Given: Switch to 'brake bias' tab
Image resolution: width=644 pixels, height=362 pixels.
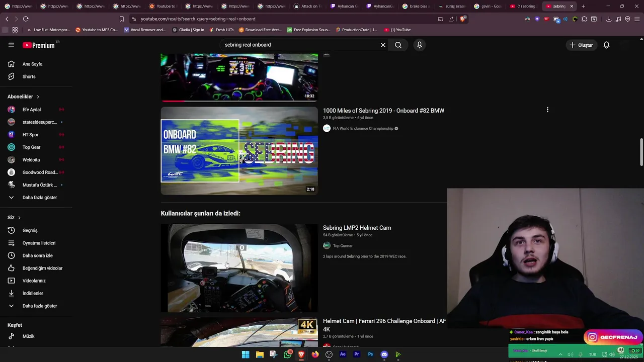Looking at the screenshot, I should [x=416, y=6].
